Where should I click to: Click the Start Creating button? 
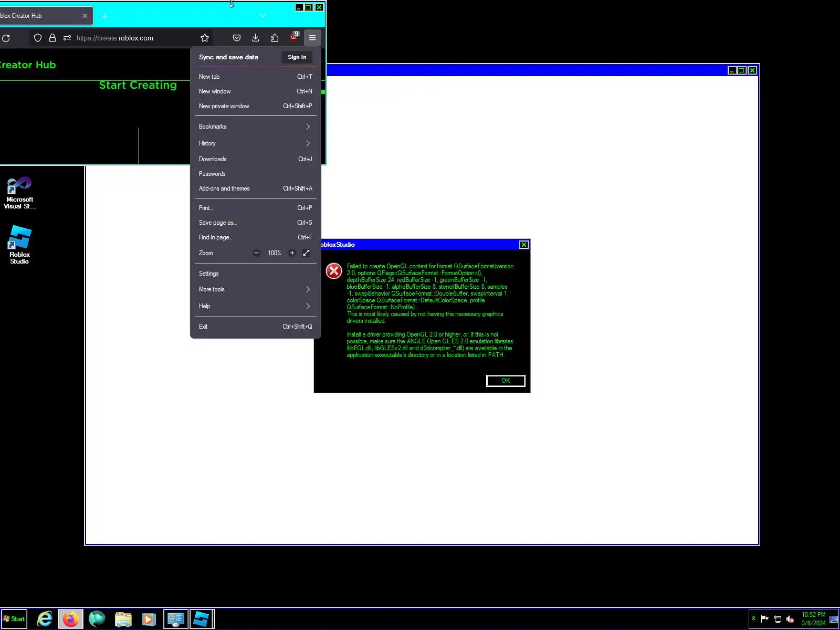point(138,85)
